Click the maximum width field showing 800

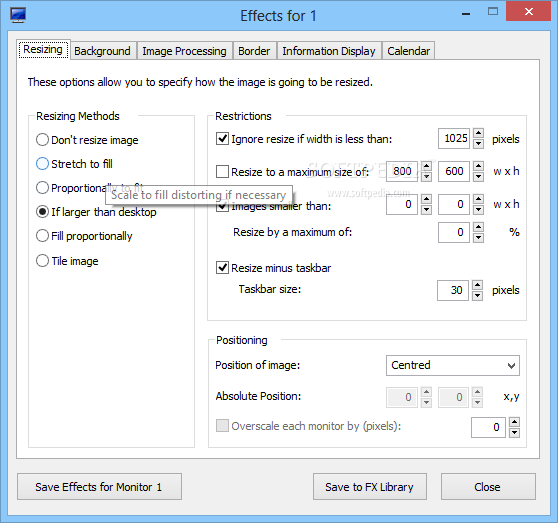tap(402, 171)
